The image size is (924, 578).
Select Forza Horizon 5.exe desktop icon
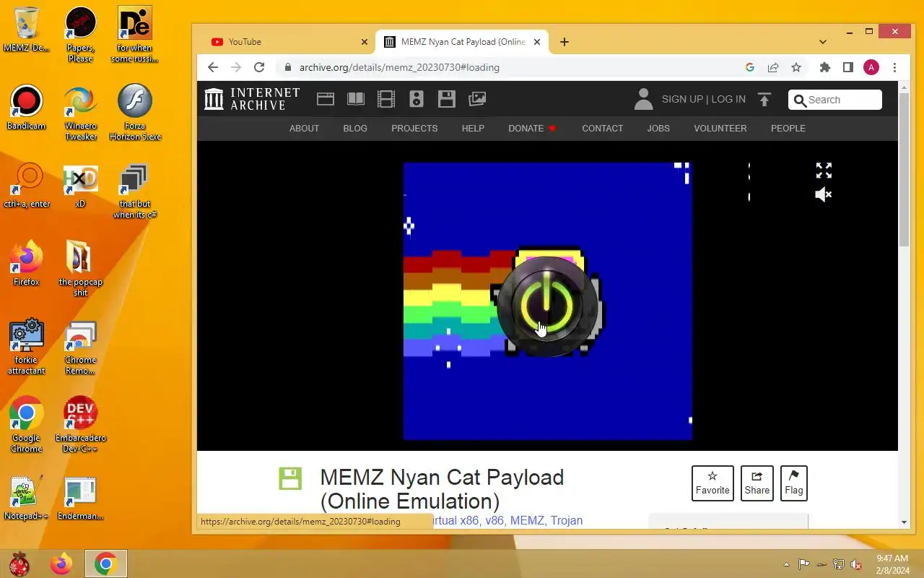click(135, 113)
